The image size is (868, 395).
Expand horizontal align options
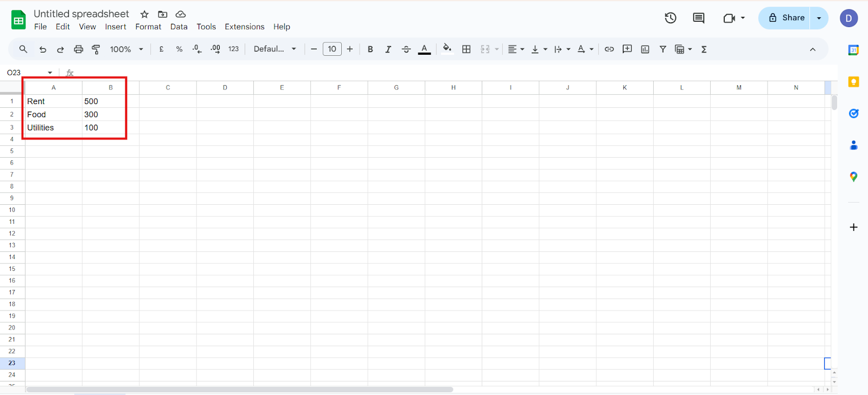click(516, 49)
